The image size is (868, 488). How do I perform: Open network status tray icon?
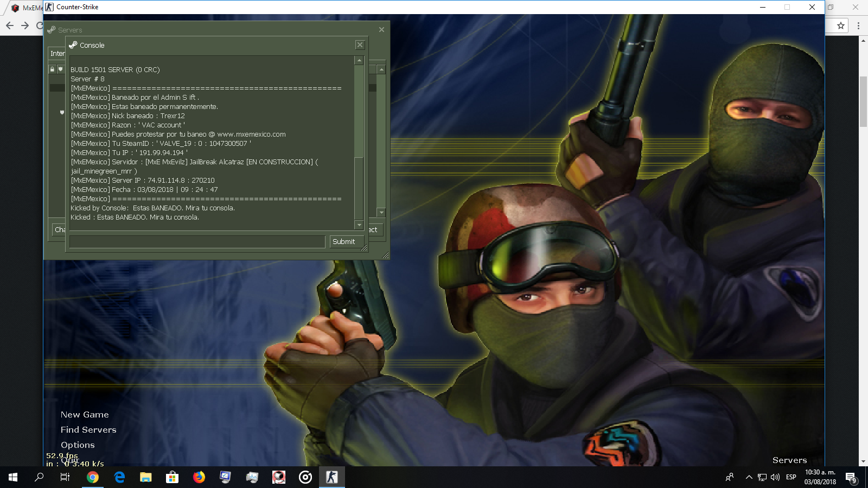pos(762,477)
